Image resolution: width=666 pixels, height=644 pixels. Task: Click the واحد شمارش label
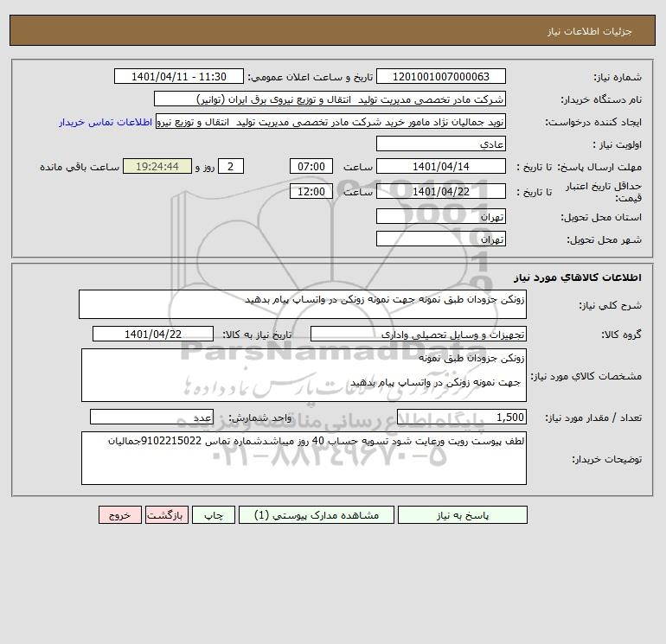(260, 418)
